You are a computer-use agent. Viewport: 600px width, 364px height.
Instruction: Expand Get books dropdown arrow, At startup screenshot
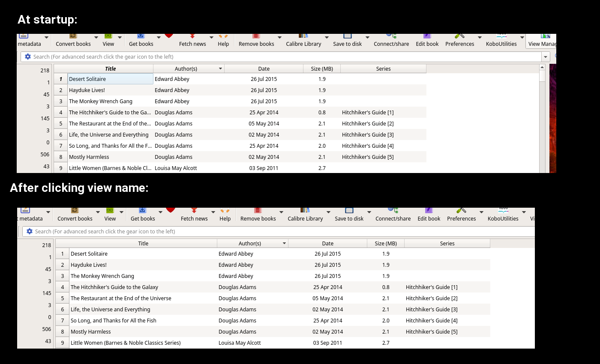(159, 38)
